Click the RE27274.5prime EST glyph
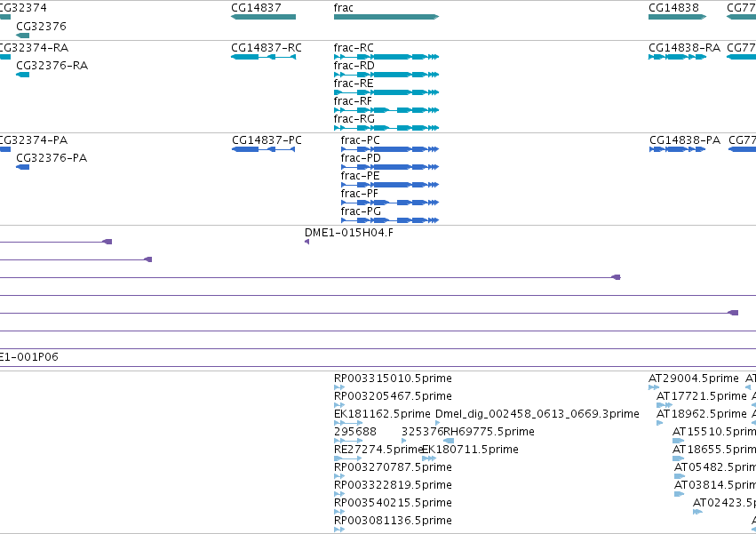 click(x=347, y=458)
